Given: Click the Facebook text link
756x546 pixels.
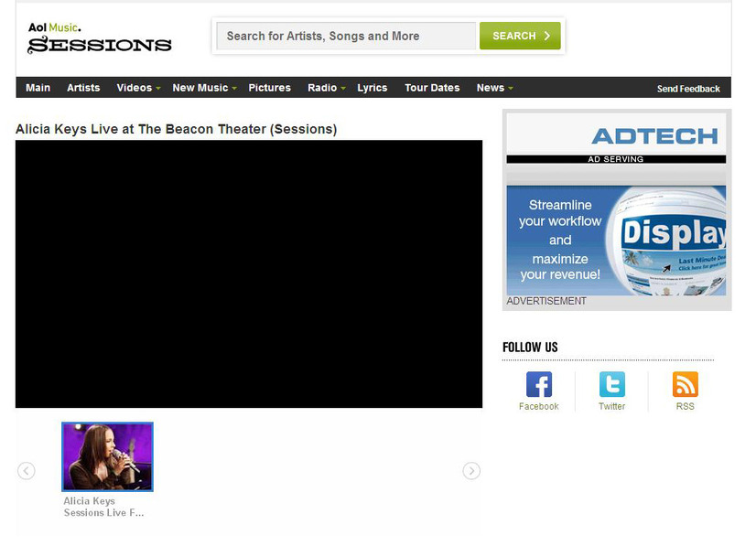Looking at the screenshot, I should 538,406.
